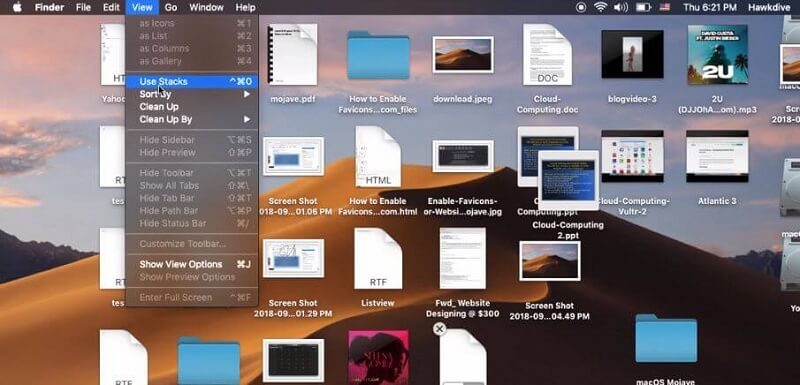
Task: Expand the Sort By submenu
Action: coord(192,94)
